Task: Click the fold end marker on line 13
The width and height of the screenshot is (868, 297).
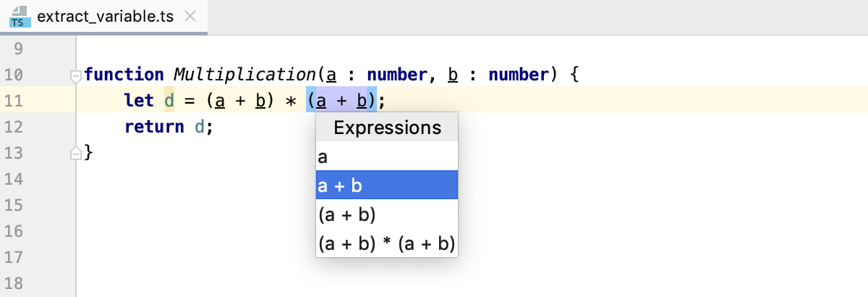Action: point(74,153)
